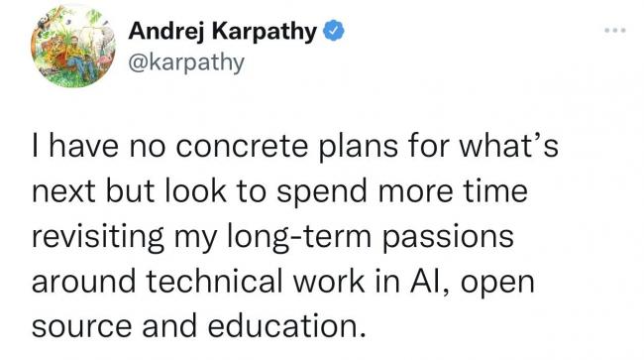Click the word "around" in the tweet

(x=84, y=282)
